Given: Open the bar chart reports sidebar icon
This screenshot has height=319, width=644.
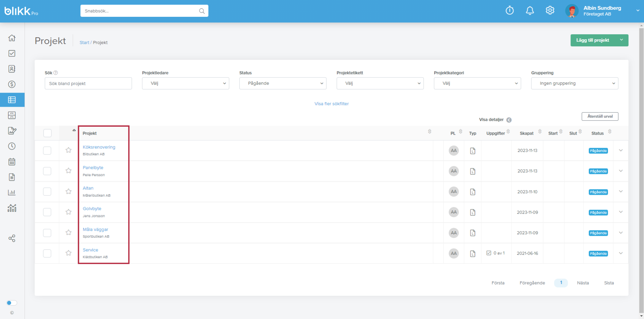Looking at the screenshot, I should [12, 192].
